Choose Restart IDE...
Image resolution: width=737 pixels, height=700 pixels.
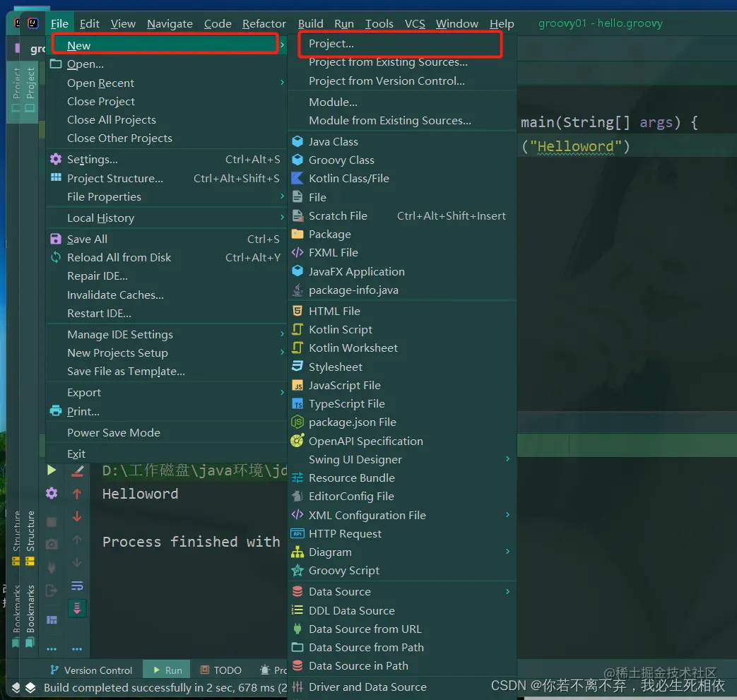[x=99, y=314]
